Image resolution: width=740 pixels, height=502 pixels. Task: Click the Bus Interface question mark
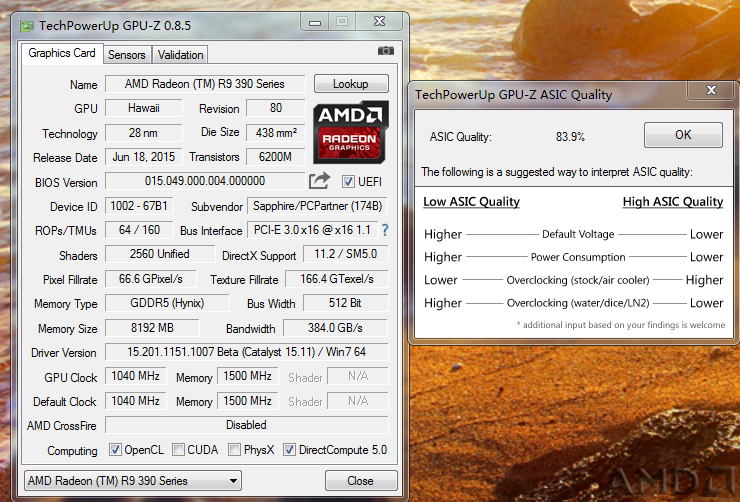[385, 230]
